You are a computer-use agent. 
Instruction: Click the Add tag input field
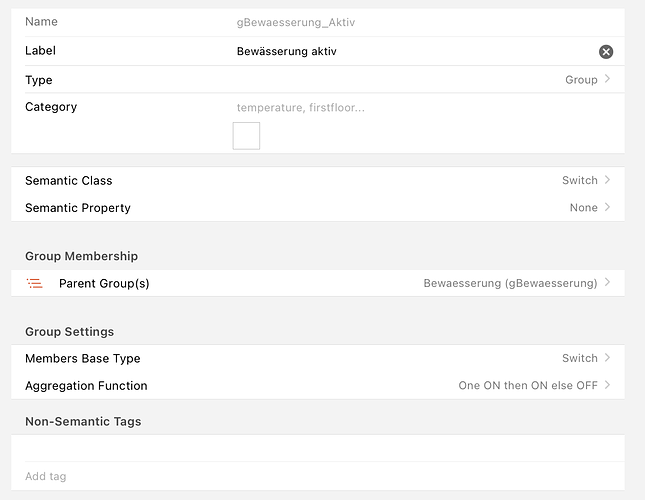[x=318, y=476]
